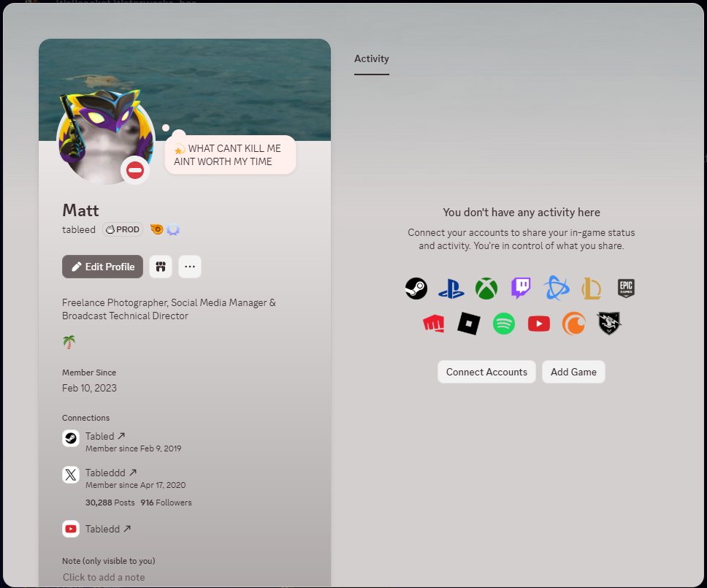Image resolution: width=707 pixels, height=588 pixels.
Task: Click the Twitch connection icon
Action: point(521,288)
